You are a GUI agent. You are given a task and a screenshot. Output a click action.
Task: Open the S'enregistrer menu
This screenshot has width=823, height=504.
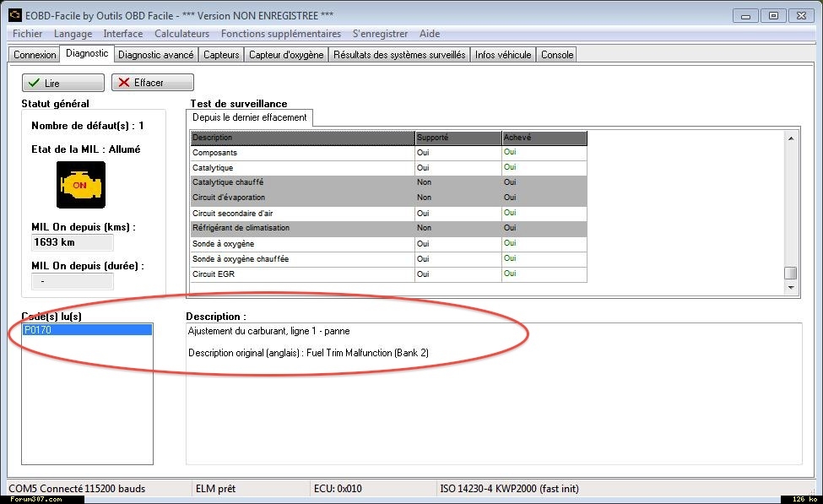[380, 34]
